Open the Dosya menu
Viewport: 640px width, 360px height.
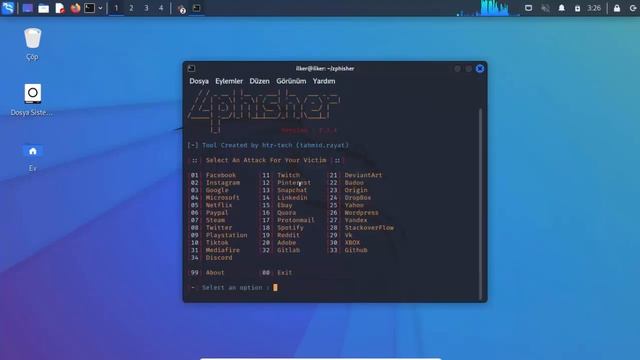click(199, 81)
